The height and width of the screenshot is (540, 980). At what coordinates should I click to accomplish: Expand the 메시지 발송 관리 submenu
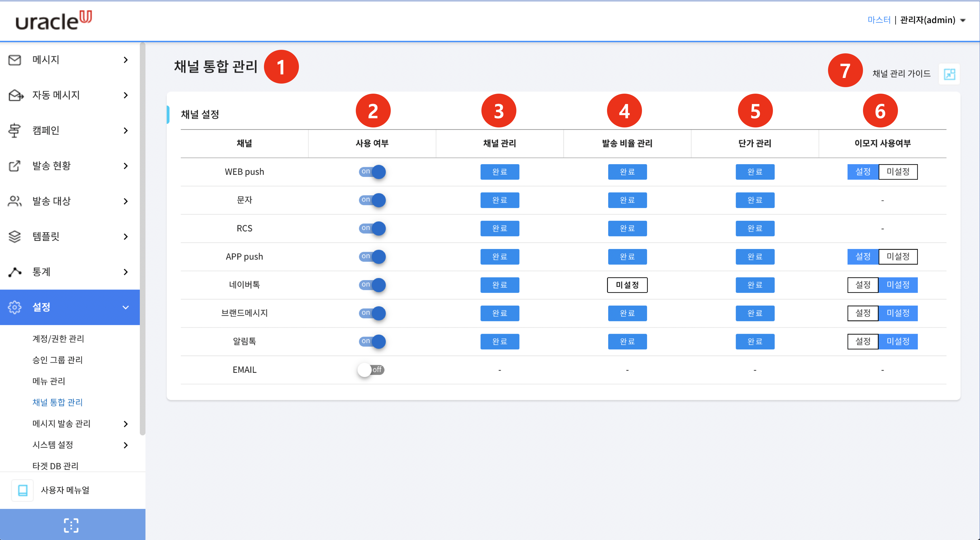[x=126, y=424]
